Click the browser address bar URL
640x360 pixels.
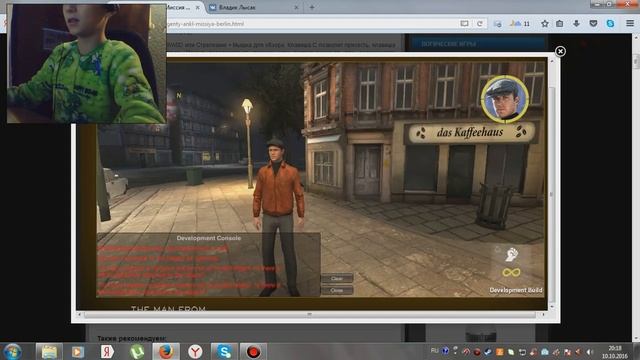(206, 24)
